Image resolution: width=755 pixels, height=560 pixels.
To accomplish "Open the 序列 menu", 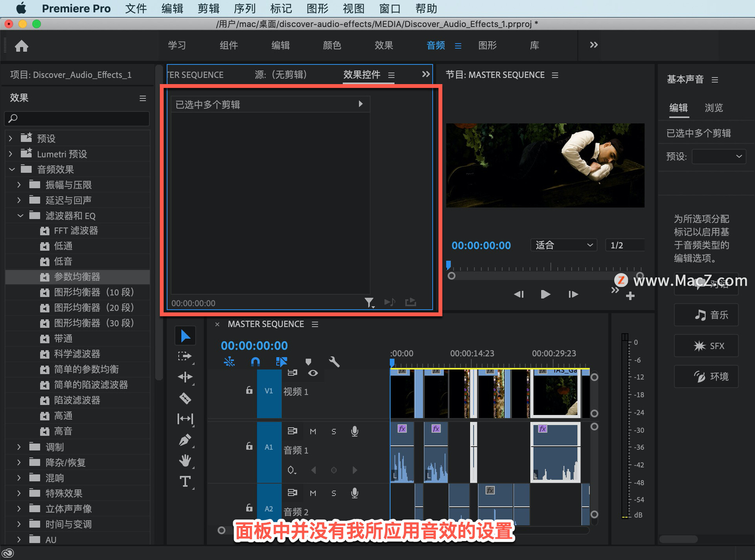I will click(x=245, y=9).
